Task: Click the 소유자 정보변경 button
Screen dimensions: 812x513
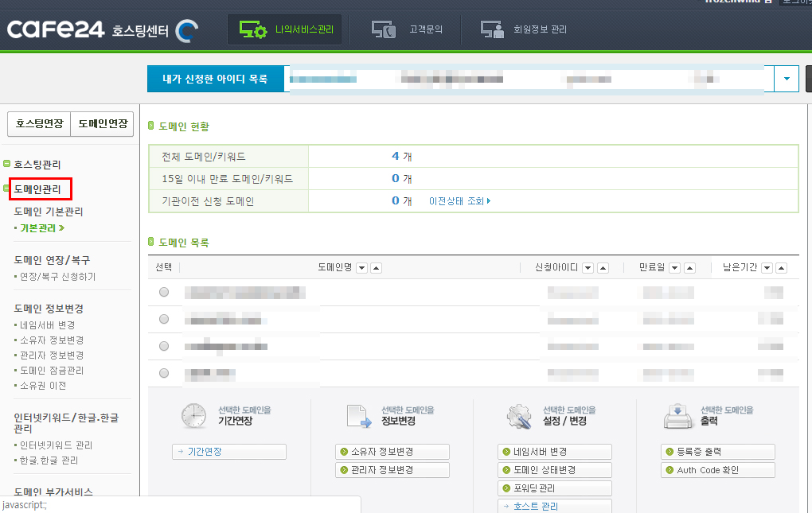Action: [x=392, y=452]
